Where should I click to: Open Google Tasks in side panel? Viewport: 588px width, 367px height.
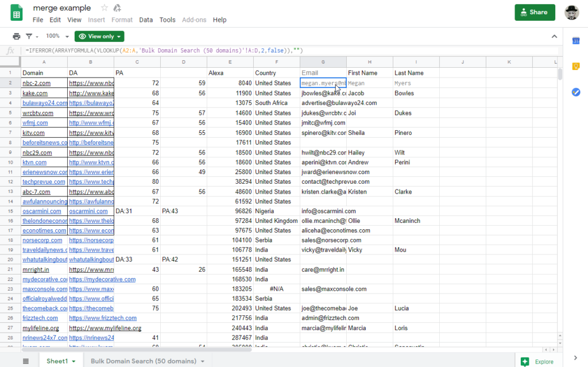point(575,92)
